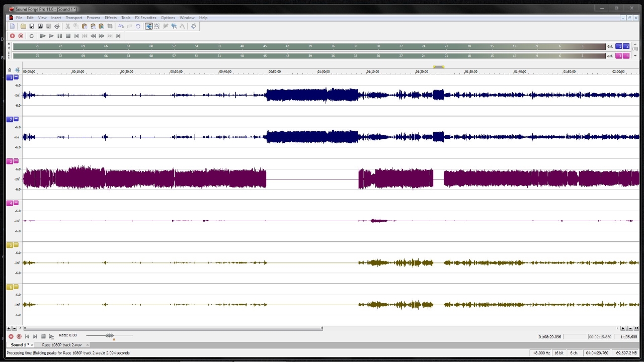Toggle channel 3 meter button
Screen dimensions: 644x362
coord(619,55)
